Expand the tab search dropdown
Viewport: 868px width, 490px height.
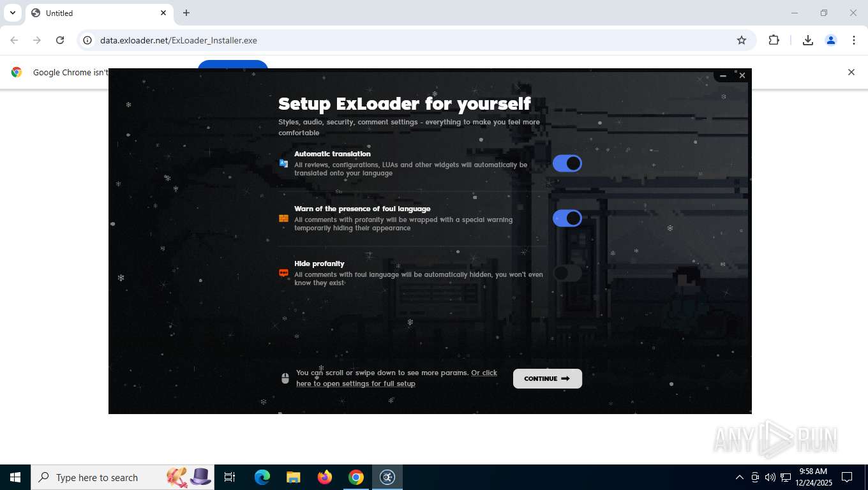tap(13, 13)
